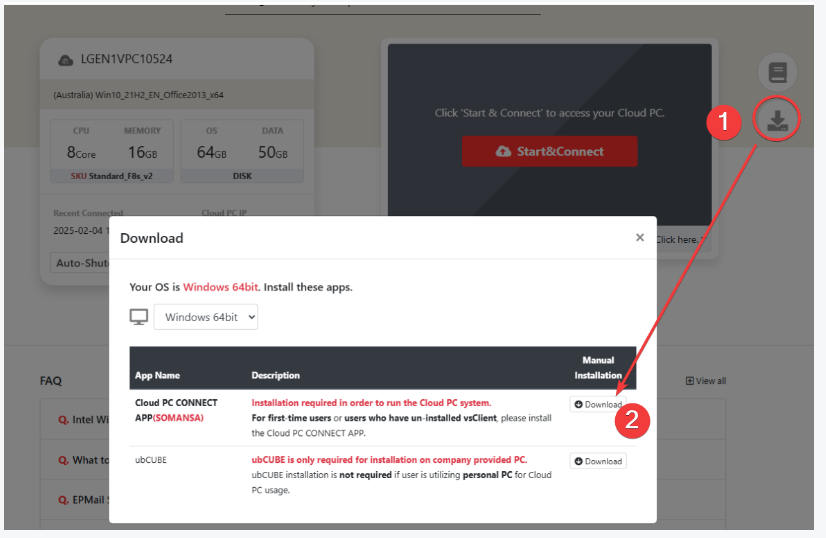The height and width of the screenshot is (538, 826).
Task: Open the download tray icon
Action: click(777, 120)
